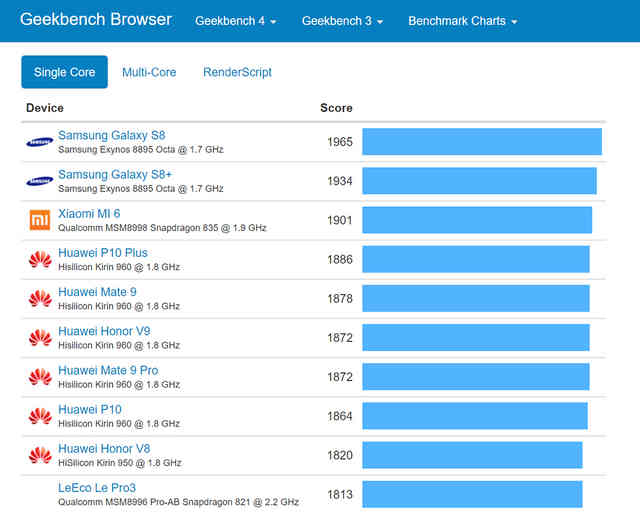This screenshot has height=524, width=640.
Task: Click the Snapdragon 821 chipset text
Action: point(178,502)
